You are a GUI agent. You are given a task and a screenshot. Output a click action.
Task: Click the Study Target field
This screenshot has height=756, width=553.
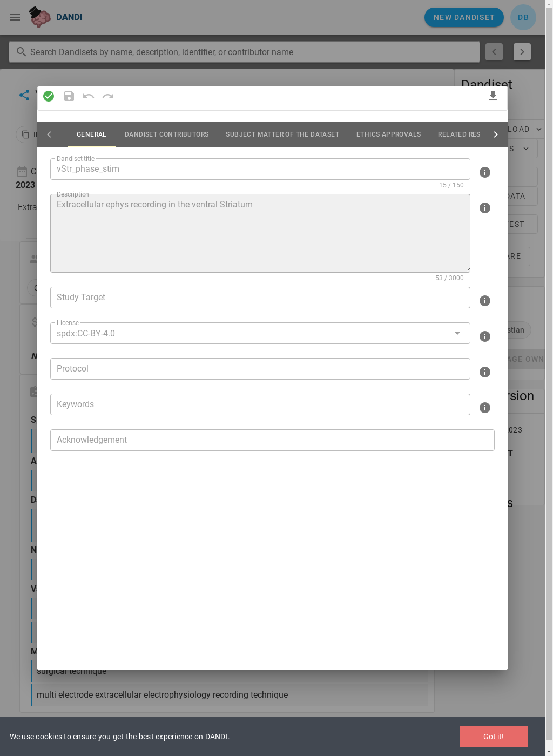point(260,298)
